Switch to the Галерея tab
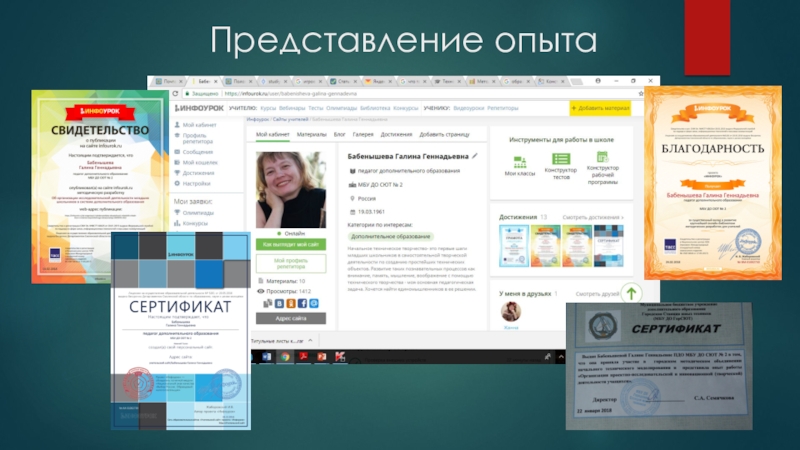This screenshot has width=800, height=450. pos(363,133)
